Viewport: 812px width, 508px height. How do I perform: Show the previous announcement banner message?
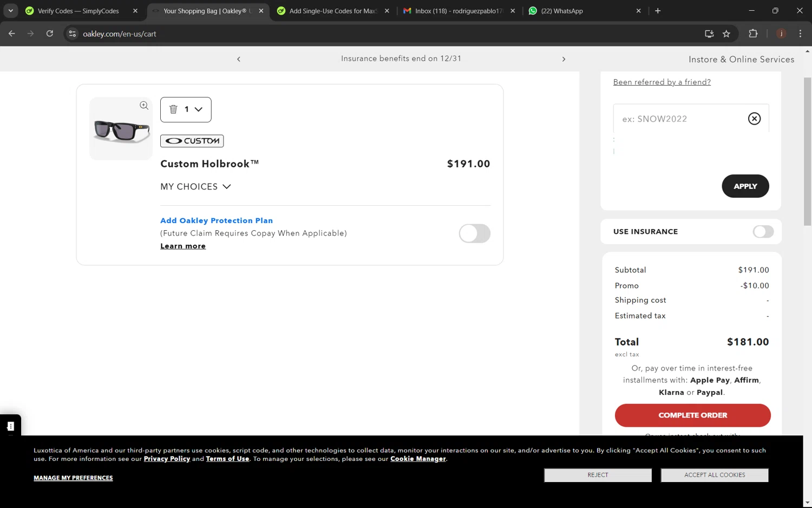coord(239,59)
